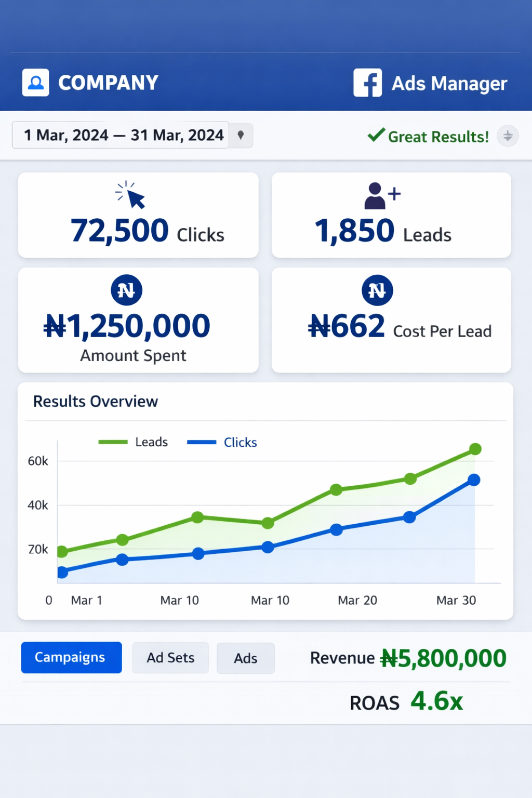Enable the Great Results status indicator
Image resolution: width=532 pixels, height=798 pixels.
point(437,136)
